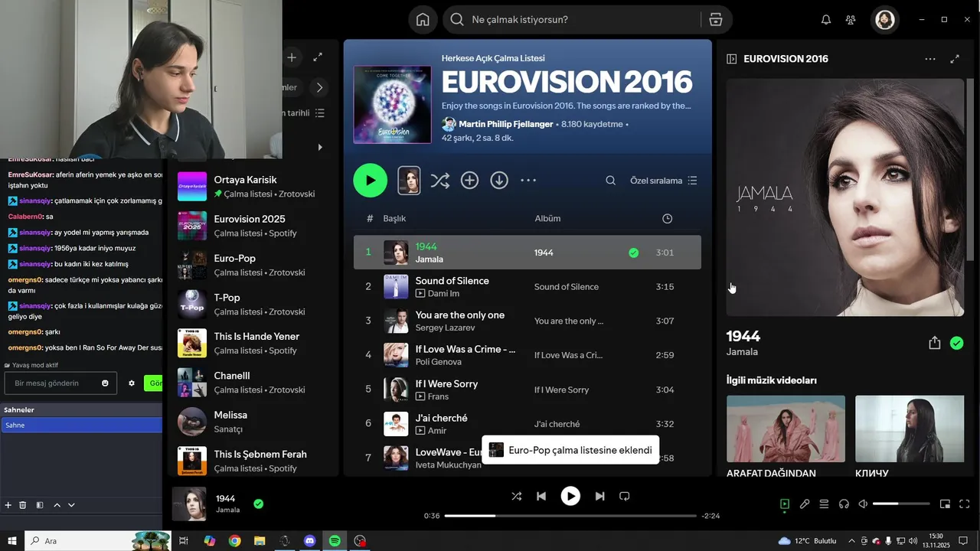Show lyrics with the microphone icon
The width and height of the screenshot is (980, 551).
pyautogui.click(x=805, y=504)
